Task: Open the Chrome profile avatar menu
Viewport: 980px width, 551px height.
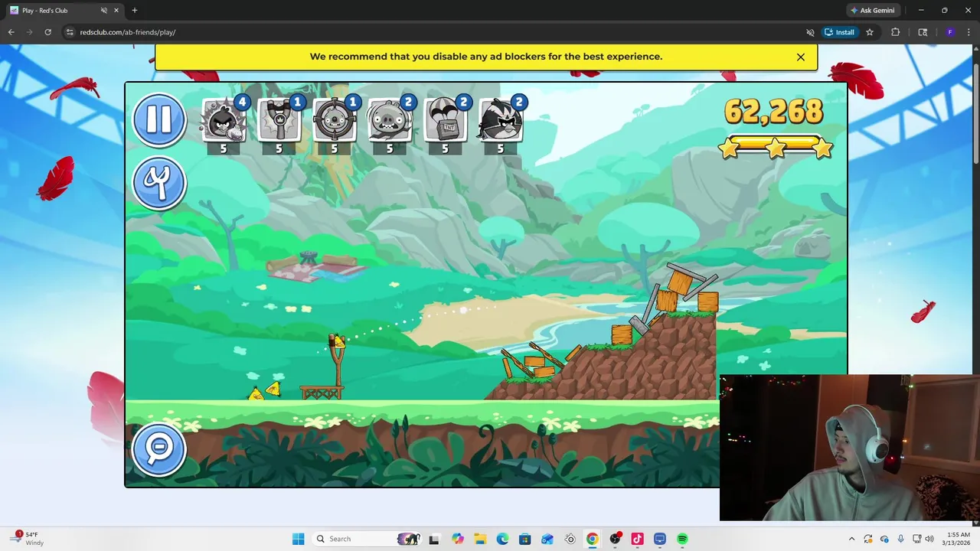Action: click(x=950, y=32)
